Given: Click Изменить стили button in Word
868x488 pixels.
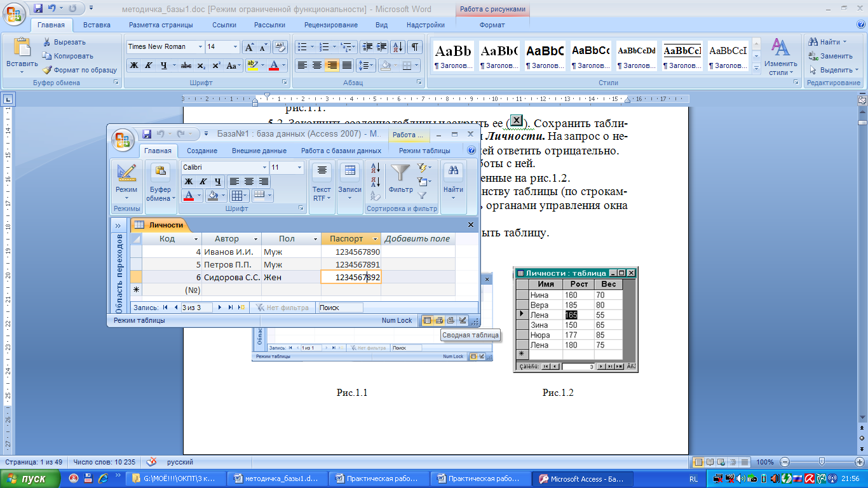Looking at the screenshot, I should pyautogui.click(x=780, y=56).
